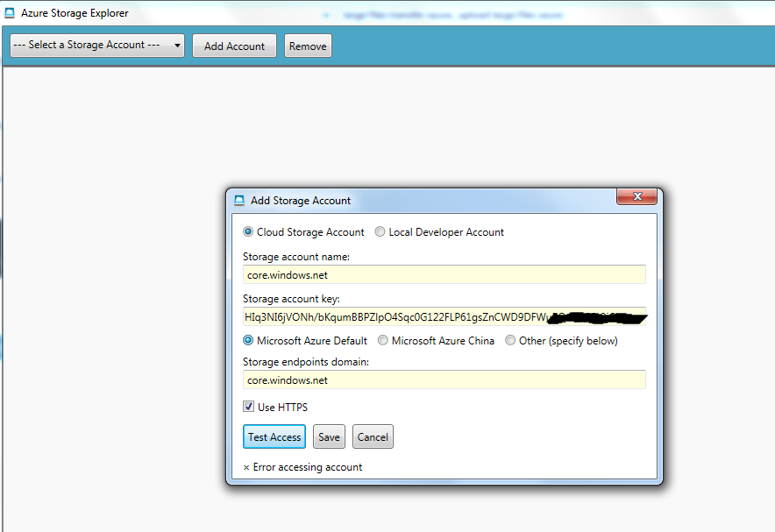775x532 pixels.
Task: Click the Remove button in toolbar
Action: pos(308,46)
